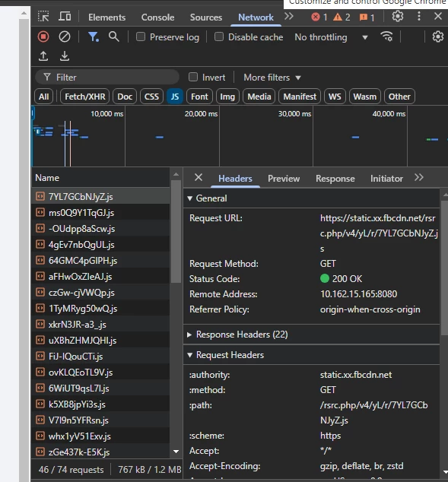The width and height of the screenshot is (448, 482).
Task: Open the Initiator tab
Action: click(386, 179)
